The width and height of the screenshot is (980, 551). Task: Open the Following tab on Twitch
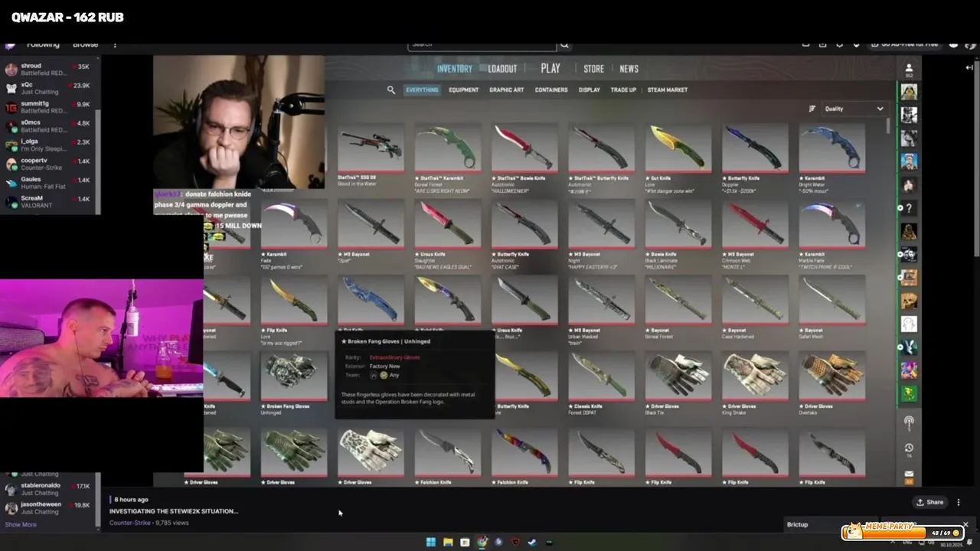[x=43, y=45]
